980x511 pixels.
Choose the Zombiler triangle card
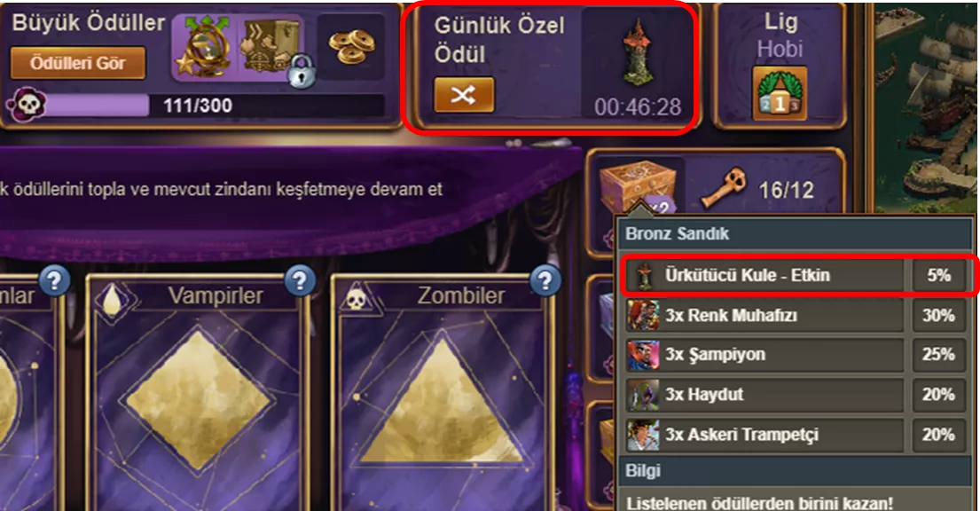(443, 394)
